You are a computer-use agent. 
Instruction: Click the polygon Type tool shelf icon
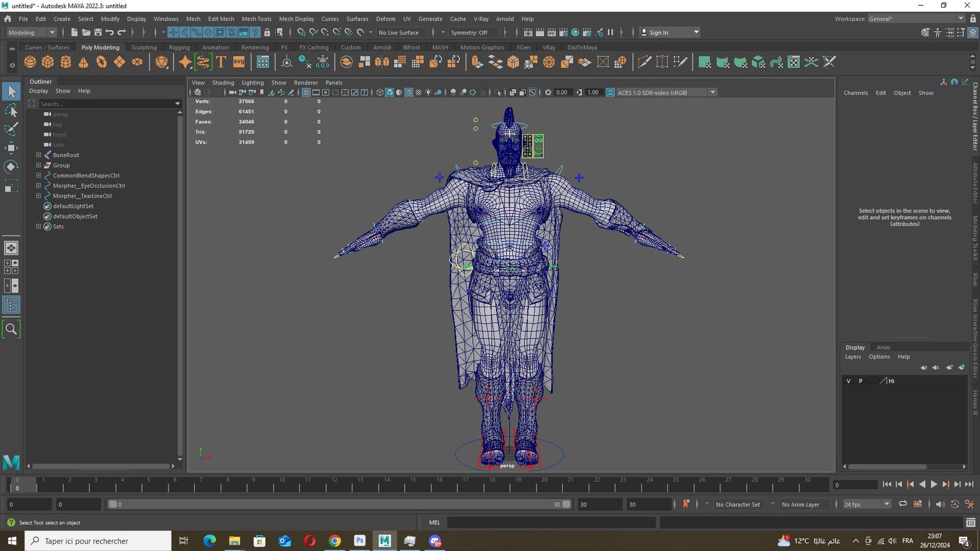click(221, 62)
